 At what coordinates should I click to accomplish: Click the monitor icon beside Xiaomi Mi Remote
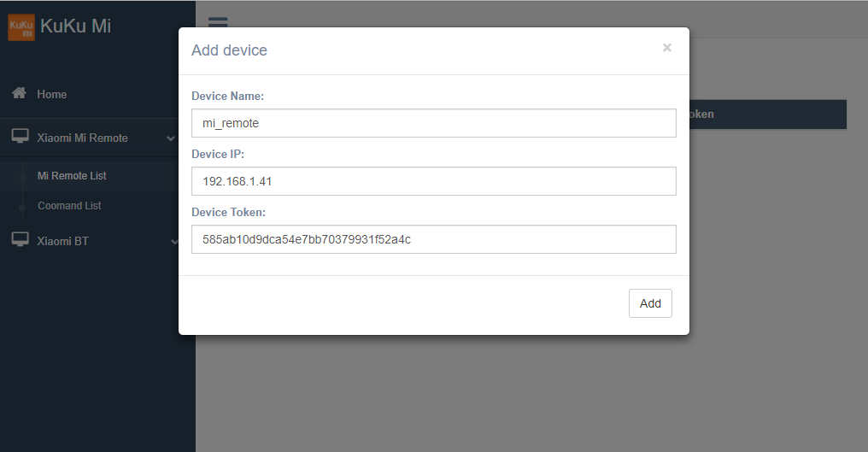click(x=20, y=137)
